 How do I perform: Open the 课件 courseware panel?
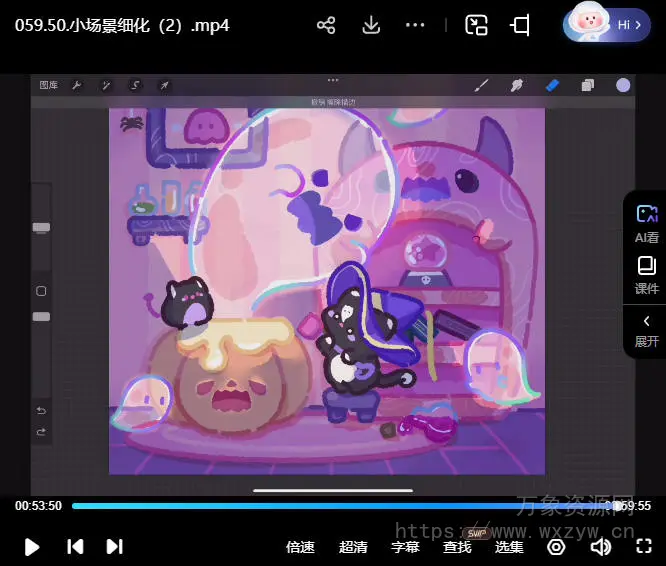[x=646, y=275]
